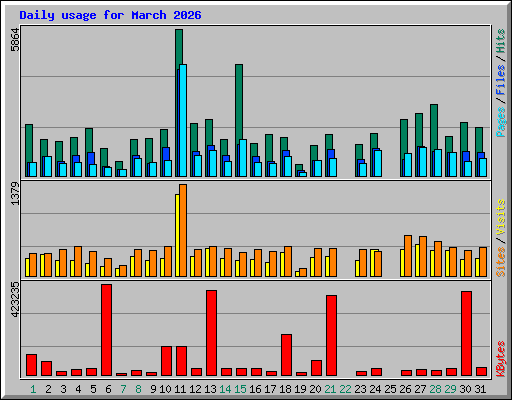Select the orange bar for day 27
512x400 pixels.
423,256
